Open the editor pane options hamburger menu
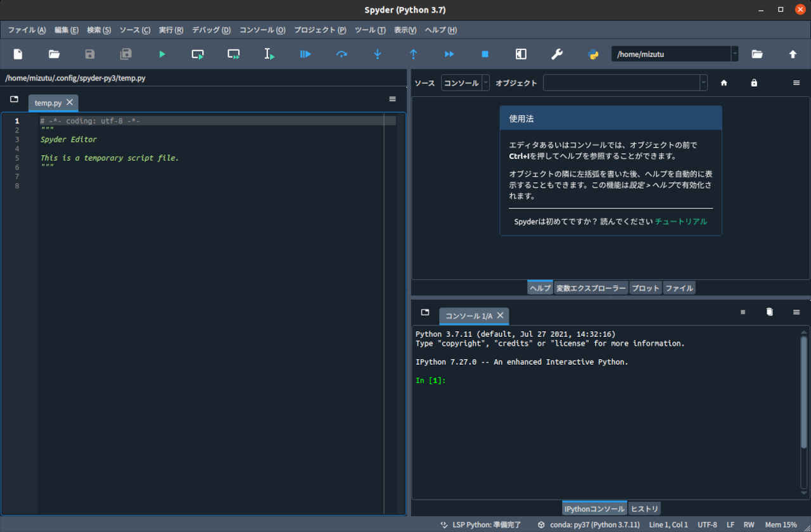 click(392, 99)
